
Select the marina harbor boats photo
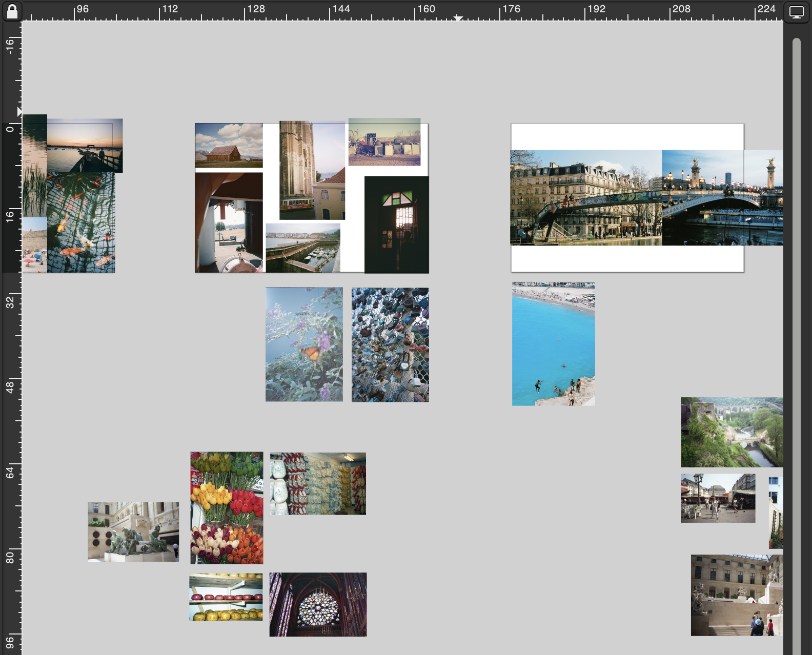[x=302, y=248]
